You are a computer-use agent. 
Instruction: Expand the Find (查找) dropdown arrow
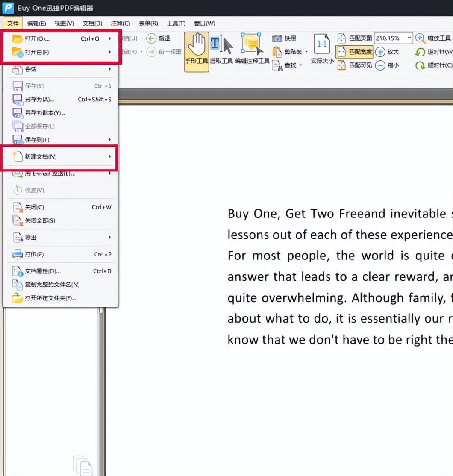(300, 65)
